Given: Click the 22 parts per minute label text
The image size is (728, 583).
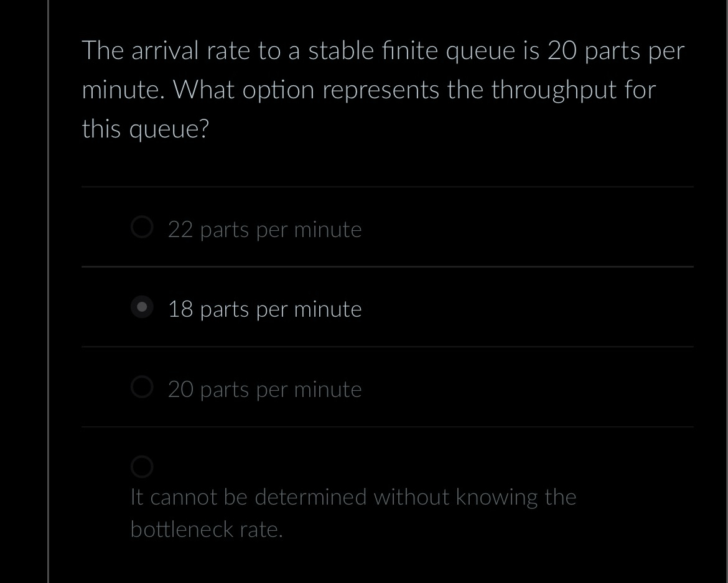Looking at the screenshot, I should pos(264,229).
